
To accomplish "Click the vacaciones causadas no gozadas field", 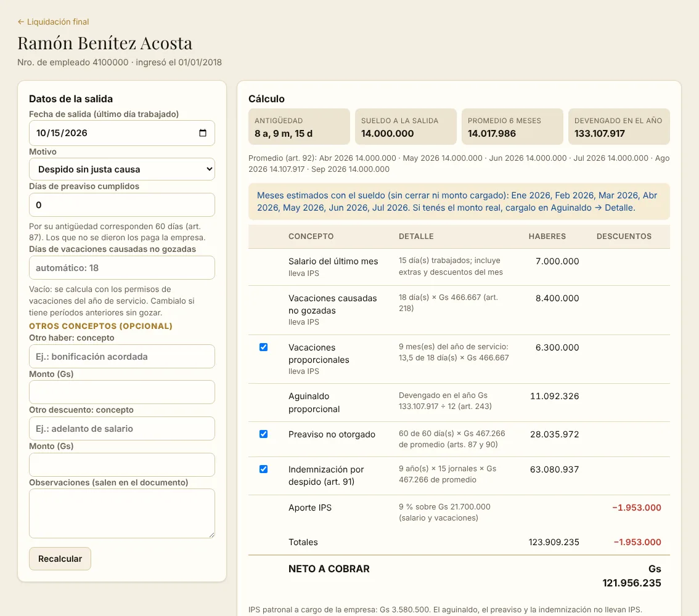I will pos(121,268).
